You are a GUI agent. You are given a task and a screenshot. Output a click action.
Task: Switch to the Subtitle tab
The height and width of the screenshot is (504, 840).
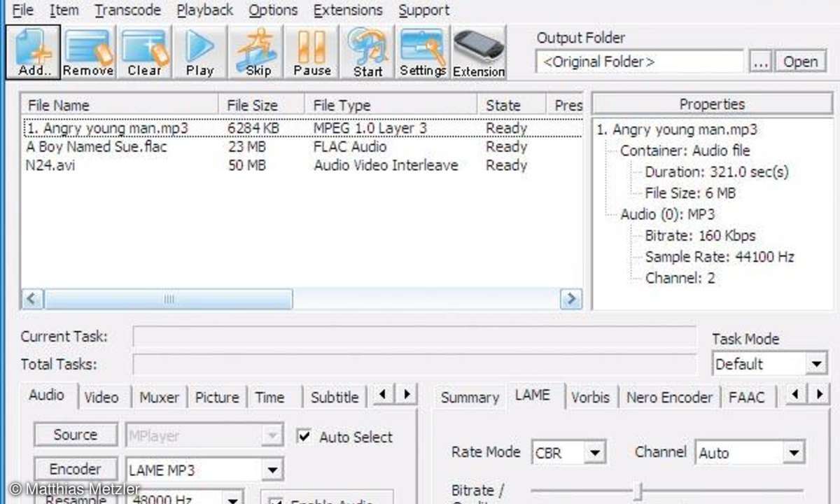(x=334, y=398)
